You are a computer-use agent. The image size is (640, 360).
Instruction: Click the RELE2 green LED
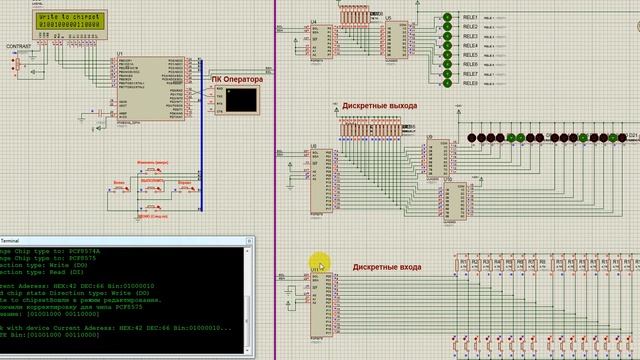(447, 27)
